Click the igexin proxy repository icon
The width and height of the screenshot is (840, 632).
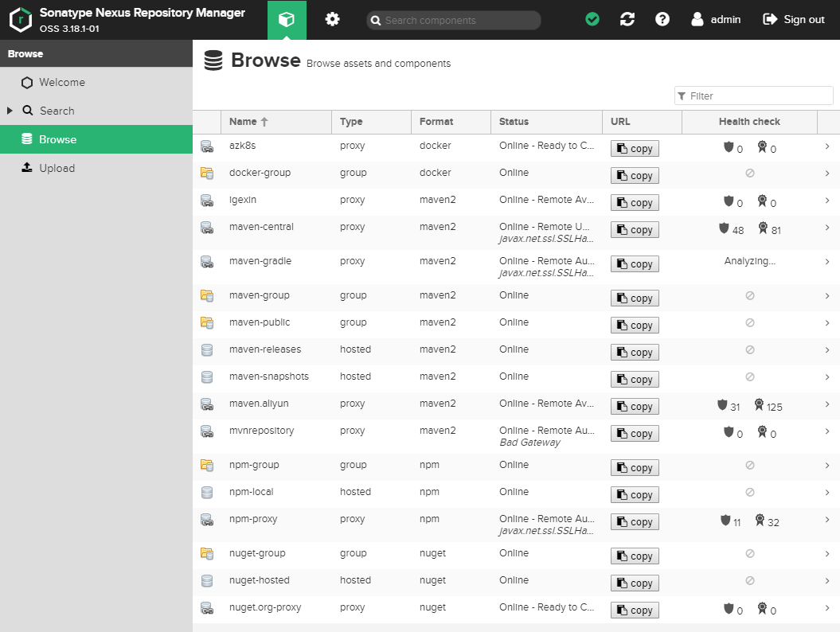(207, 200)
